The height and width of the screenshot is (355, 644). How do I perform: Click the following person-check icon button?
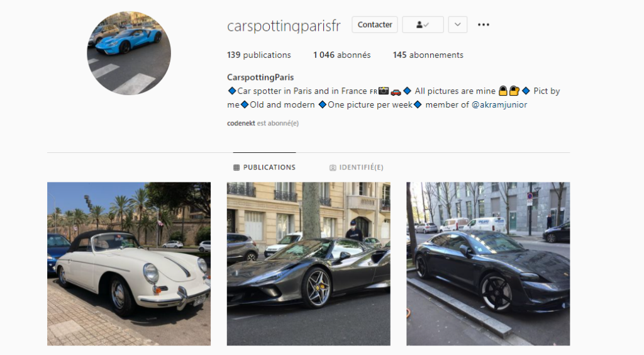point(423,25)
